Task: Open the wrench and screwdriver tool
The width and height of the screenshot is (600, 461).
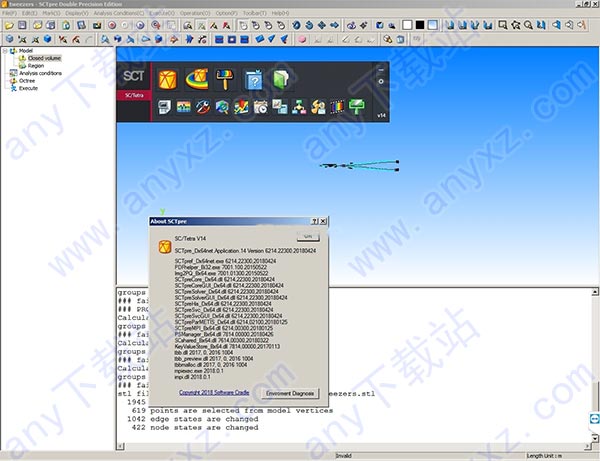Action: pos(203,107)
